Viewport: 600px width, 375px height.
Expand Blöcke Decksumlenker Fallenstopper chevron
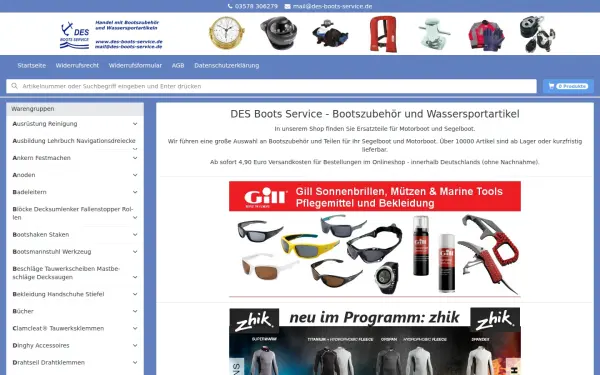pos(135,217)
